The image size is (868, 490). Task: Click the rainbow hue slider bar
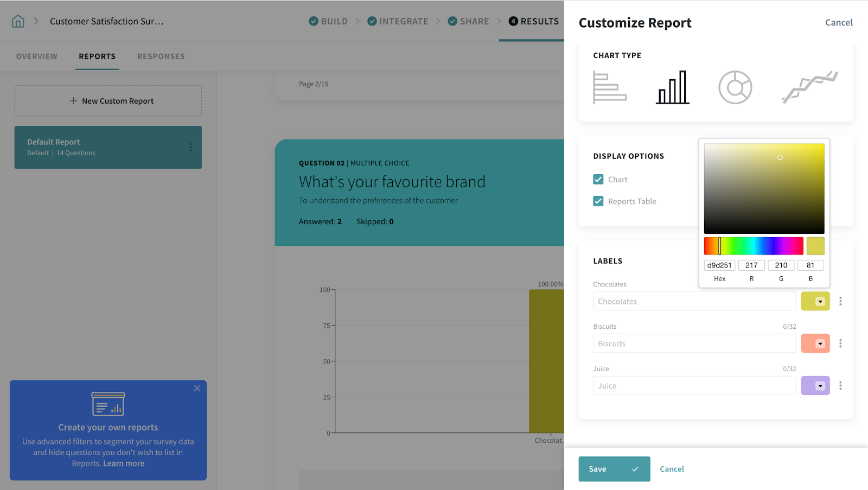(x=754, y=246)
